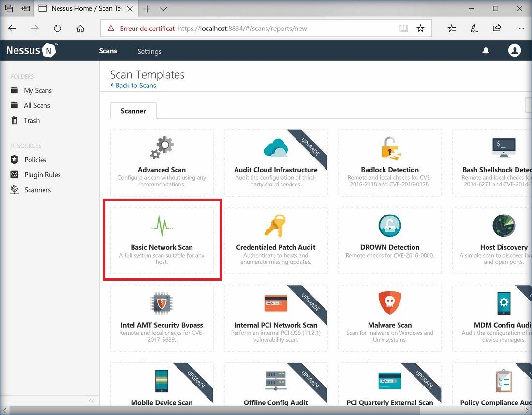
Task: Open the Badlock Detection padlock icon
Action: (390, 148)
